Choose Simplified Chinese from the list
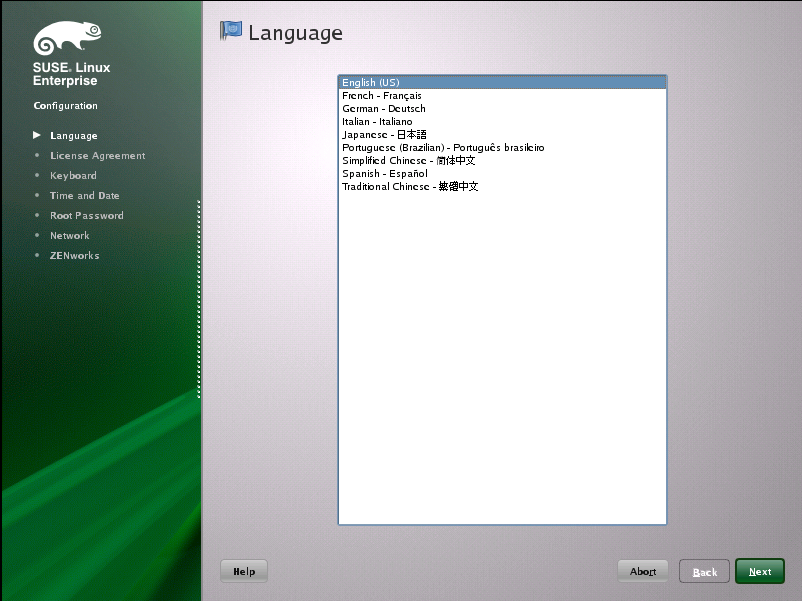Screen dimensions: 802x601 pyautogui.click(x=408, y=160)
